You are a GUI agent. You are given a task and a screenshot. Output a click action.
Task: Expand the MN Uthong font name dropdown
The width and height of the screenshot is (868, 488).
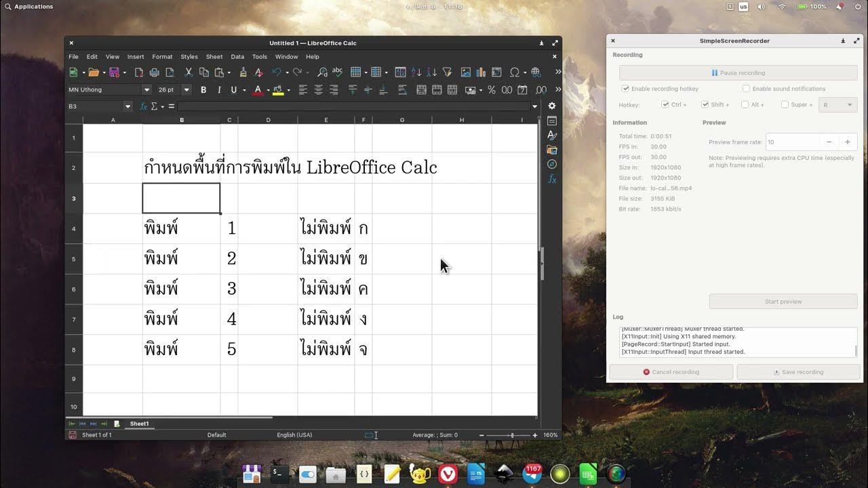146,89
